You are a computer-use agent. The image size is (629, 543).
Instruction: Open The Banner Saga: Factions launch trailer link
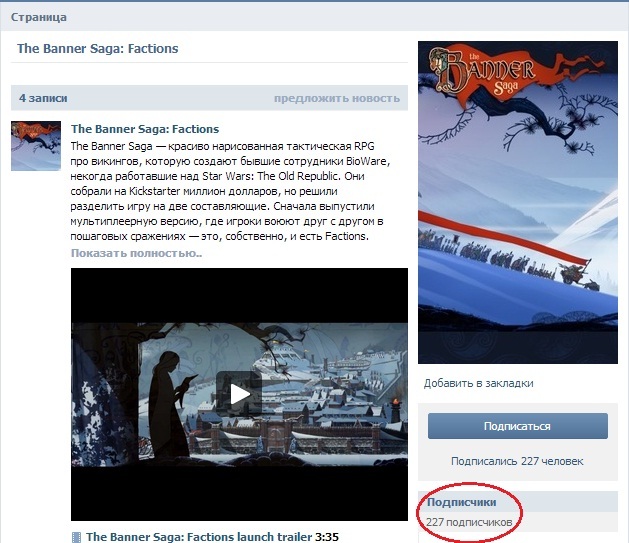pos(199,537)
